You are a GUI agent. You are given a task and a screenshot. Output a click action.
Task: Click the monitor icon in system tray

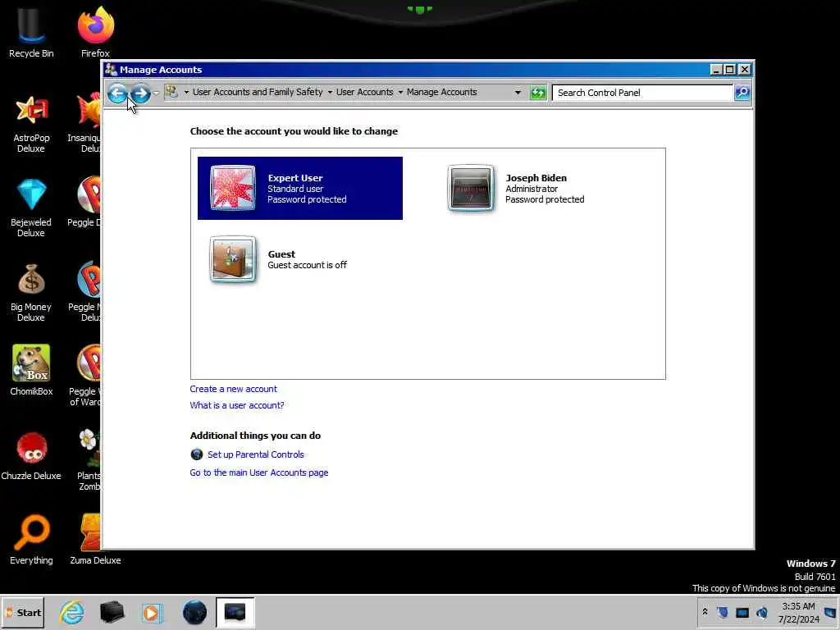[x=742, y=612]
